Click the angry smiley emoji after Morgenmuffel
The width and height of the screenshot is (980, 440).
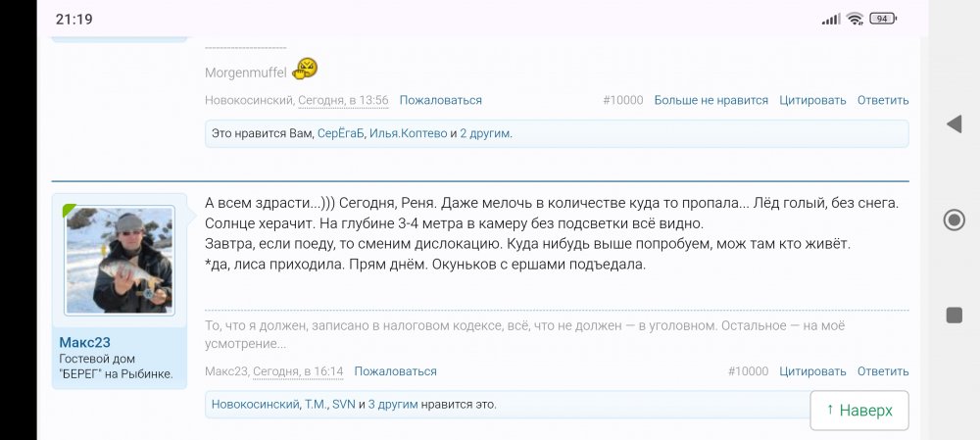306,69
